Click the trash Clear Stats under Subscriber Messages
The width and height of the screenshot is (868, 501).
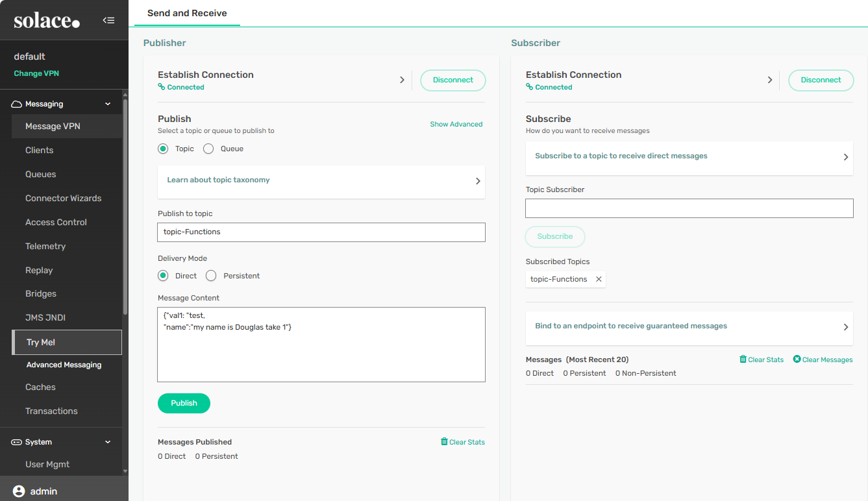pos(743,360)
